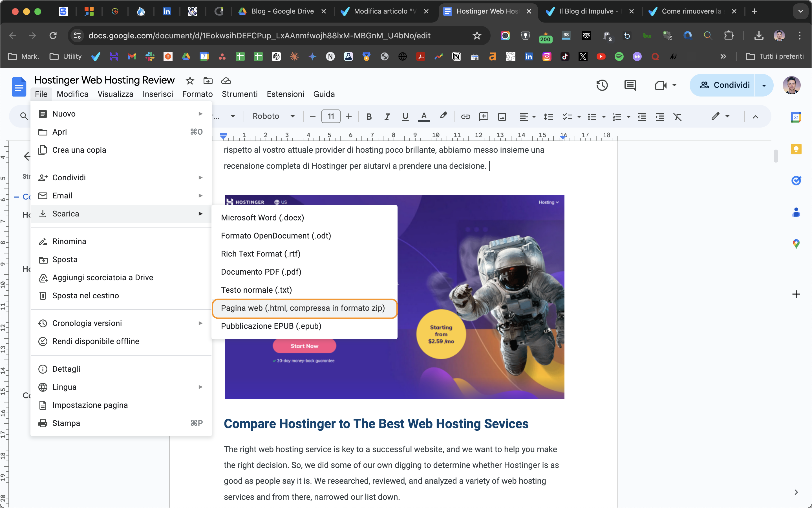This screenshot has width=812, height=508.
Task: Click the insert link icon
Action: [465, 117]
